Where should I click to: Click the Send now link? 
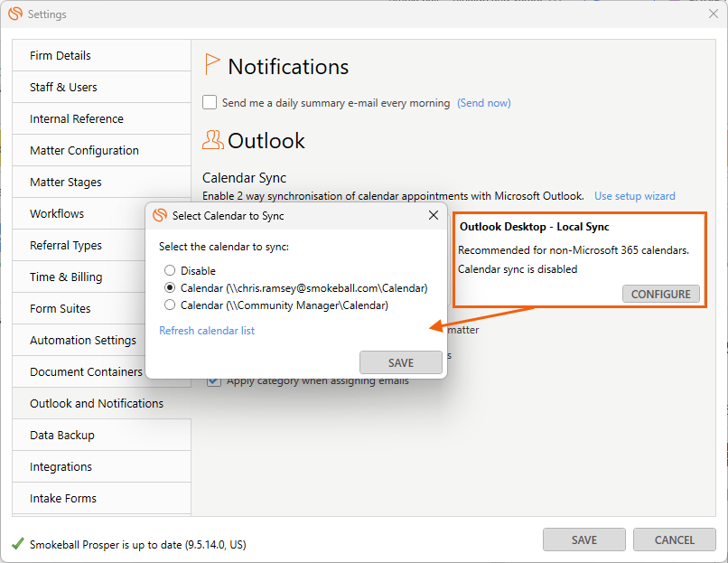click(x=484, y=103)
